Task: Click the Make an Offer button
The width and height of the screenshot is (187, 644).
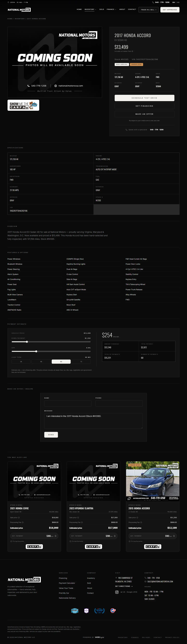Action: point(144,114)
